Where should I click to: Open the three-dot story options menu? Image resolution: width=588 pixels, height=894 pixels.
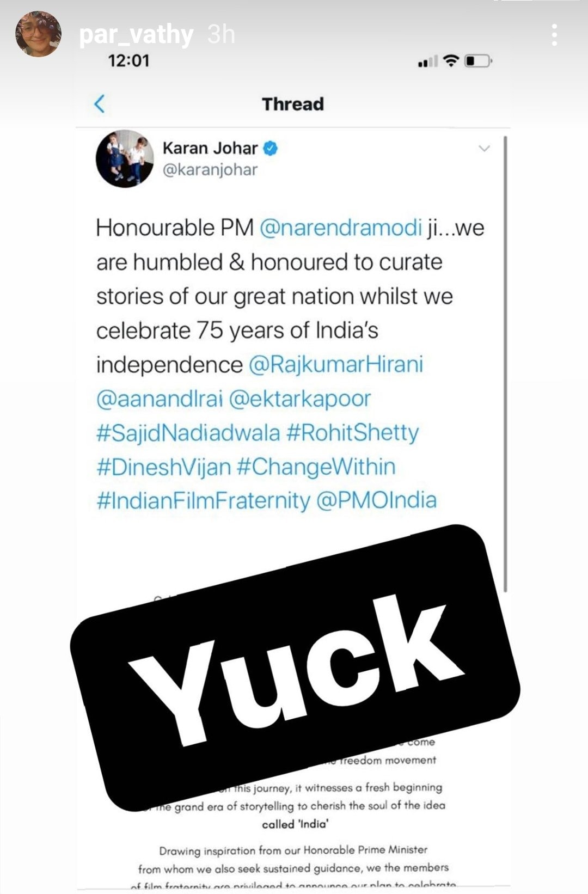point(554,35)
